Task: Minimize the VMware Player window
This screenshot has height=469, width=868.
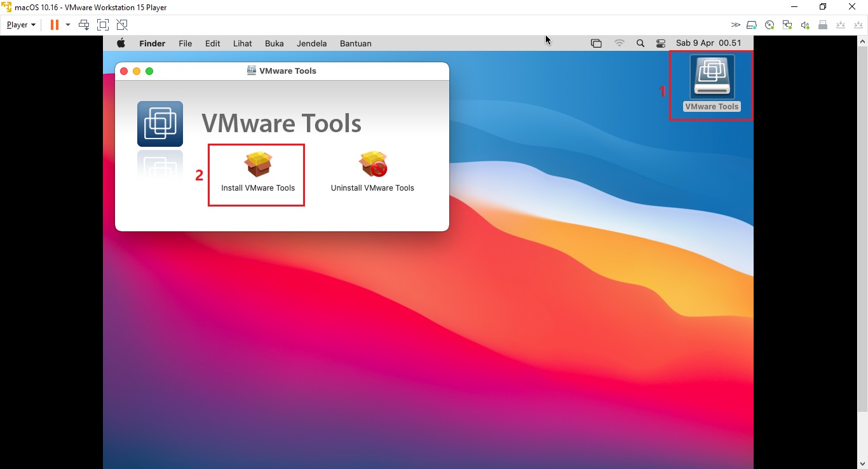Action: [x=794, y=7]
